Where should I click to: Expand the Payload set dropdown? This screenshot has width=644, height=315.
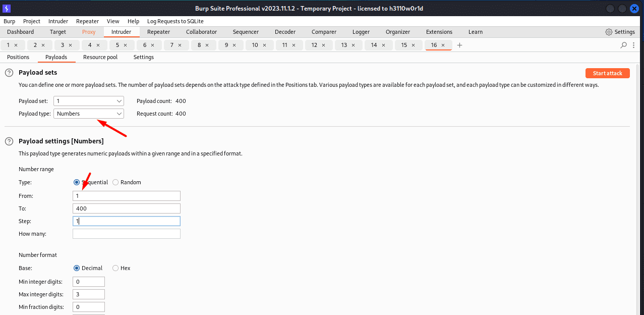tap(89, 101)
